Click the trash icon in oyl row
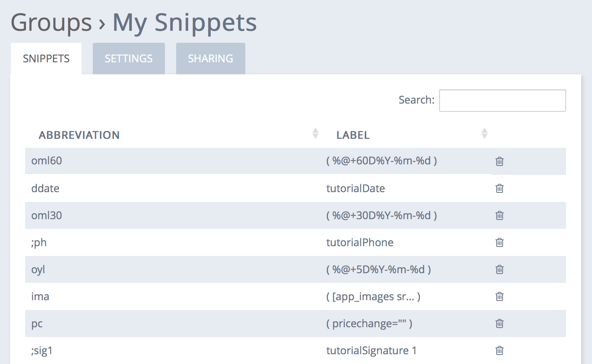The image size is (592, 364). tap(499, 269)
